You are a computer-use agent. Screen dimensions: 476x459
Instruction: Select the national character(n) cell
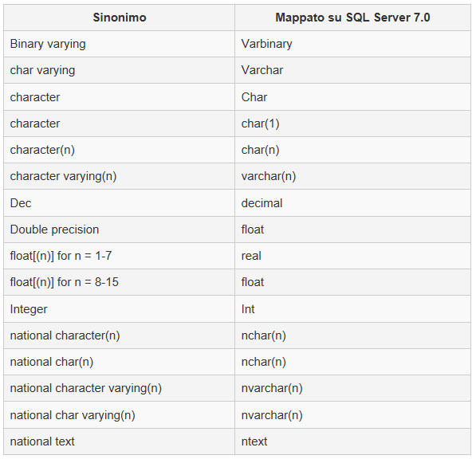pyautogui.click(x=120, y=335)
